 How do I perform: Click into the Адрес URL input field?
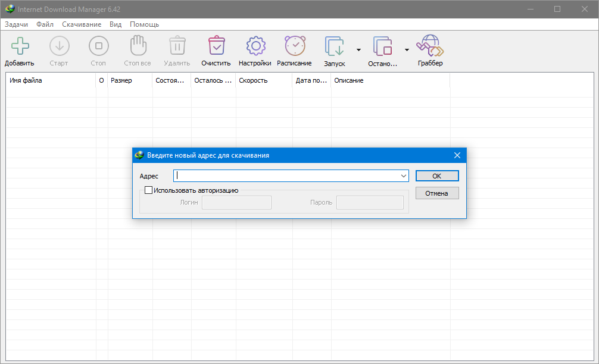pyautogui.click(x=286, y=175)
